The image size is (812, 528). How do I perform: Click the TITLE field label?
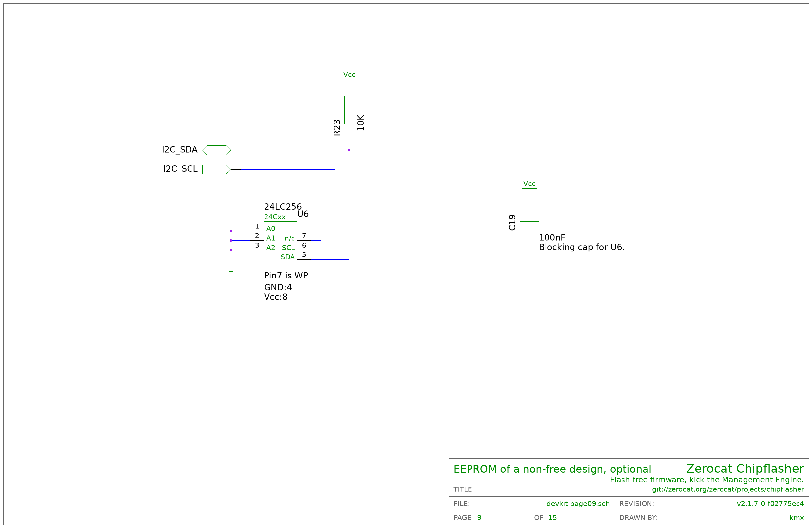click(x=463, y=490)
